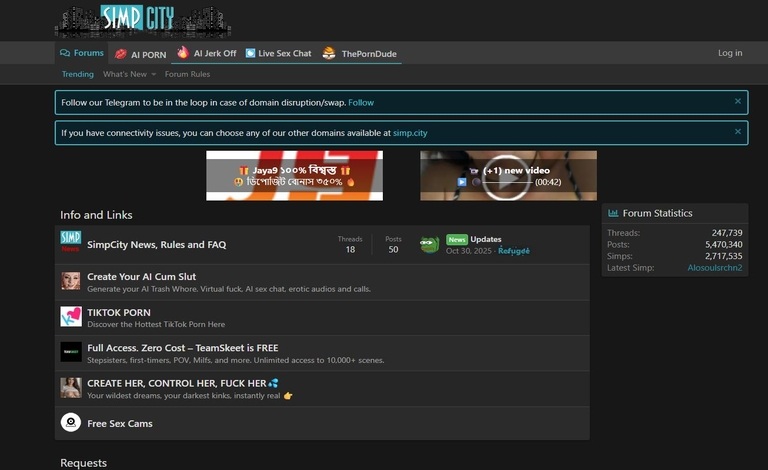
Task: Click 'Stepsisters, first-timers, POV' description text
Action: coord(236,360)
